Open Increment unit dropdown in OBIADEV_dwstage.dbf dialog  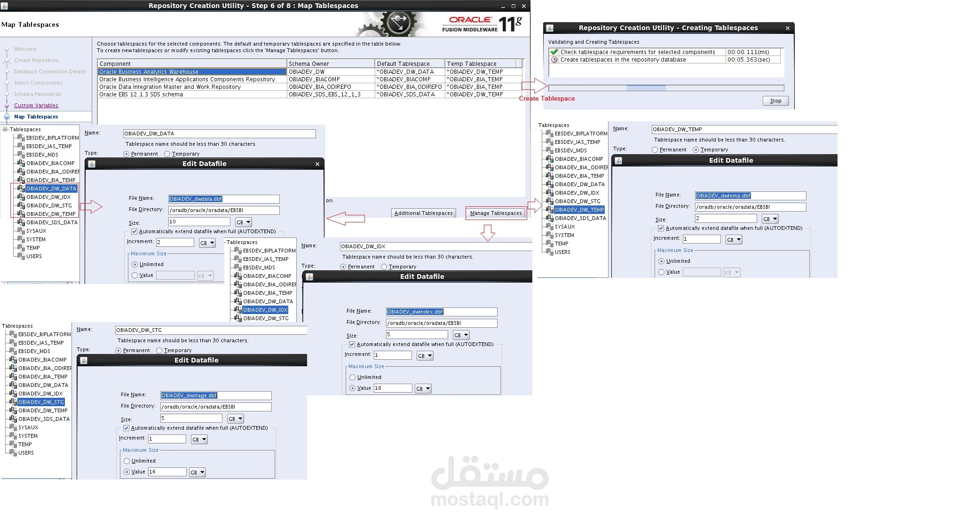[x=199, y=440]
